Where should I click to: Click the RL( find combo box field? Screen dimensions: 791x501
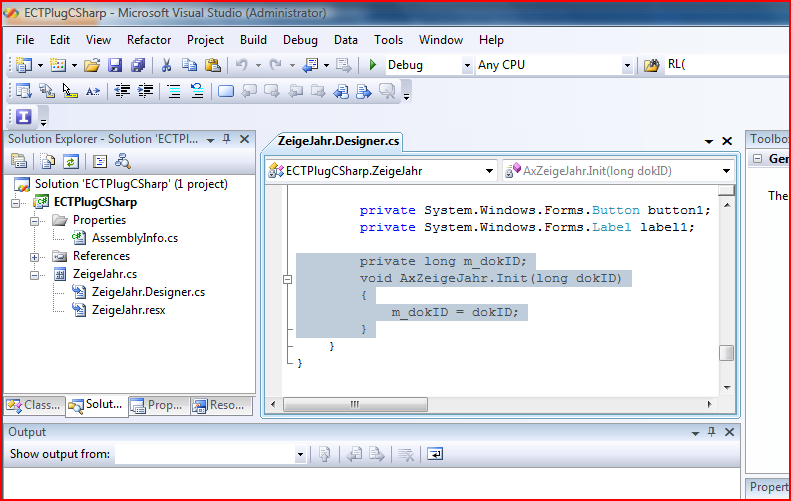pyautogui.click(x=726, y=65)
